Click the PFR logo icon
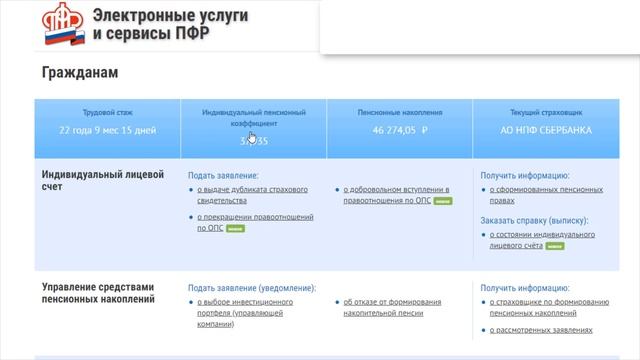The image size is (640, 360). pyautogui.click(x=63, y=24)
